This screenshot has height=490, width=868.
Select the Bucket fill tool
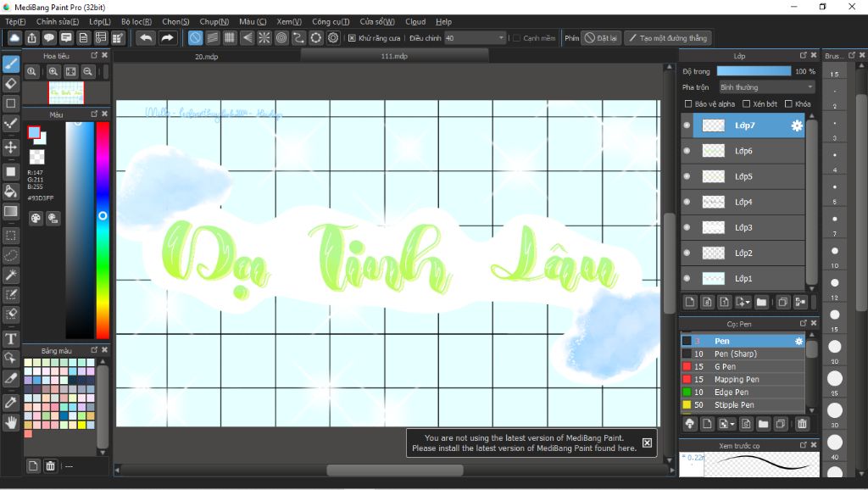coord(10,192)
